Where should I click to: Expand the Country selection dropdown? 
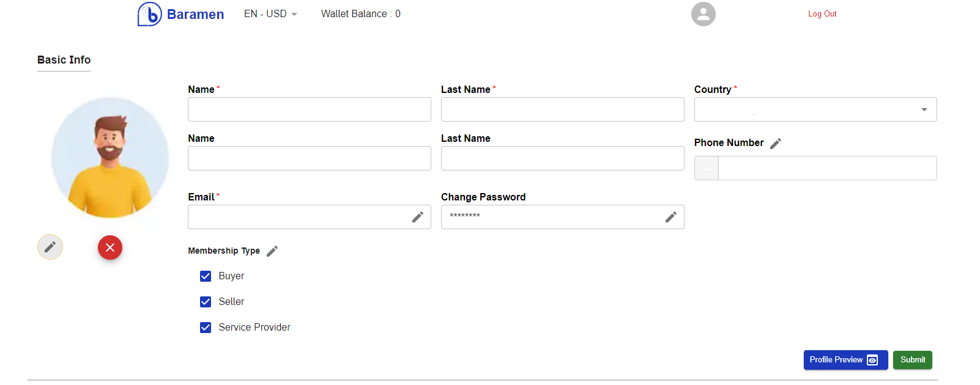924,109
